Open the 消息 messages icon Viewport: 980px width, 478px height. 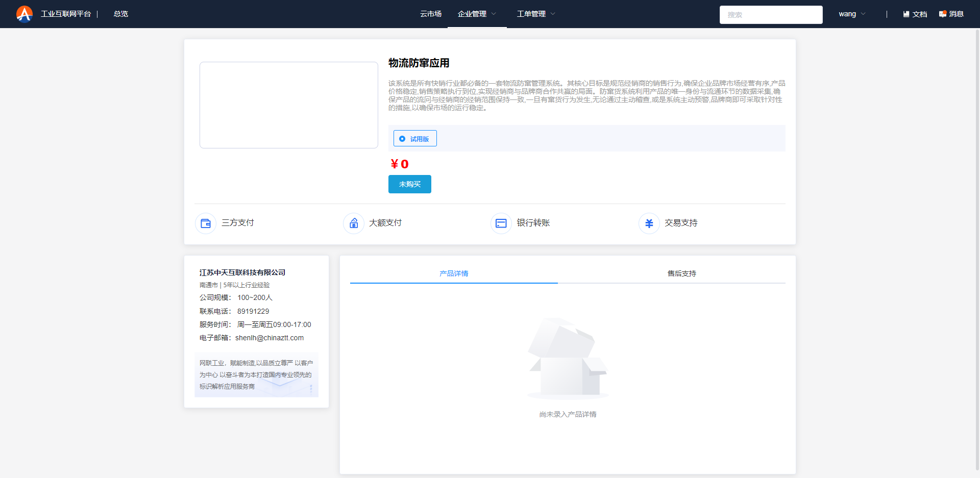tap(943, 14)
